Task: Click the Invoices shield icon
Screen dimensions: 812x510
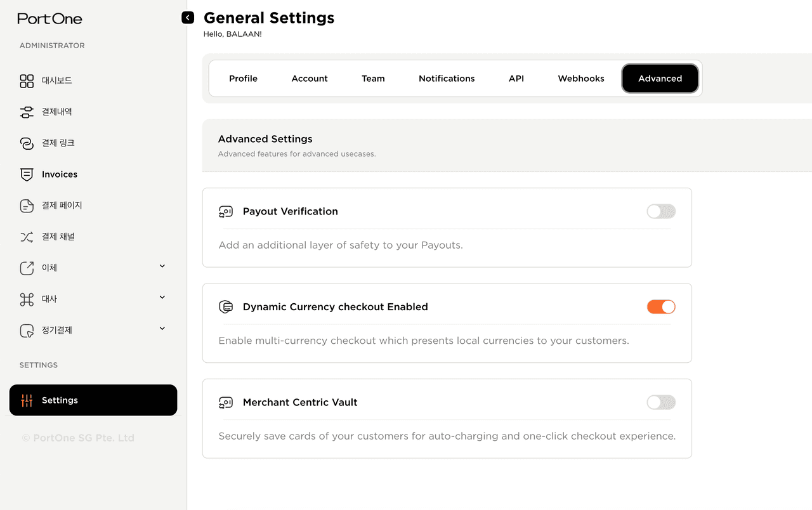Action: click(27, 174)
